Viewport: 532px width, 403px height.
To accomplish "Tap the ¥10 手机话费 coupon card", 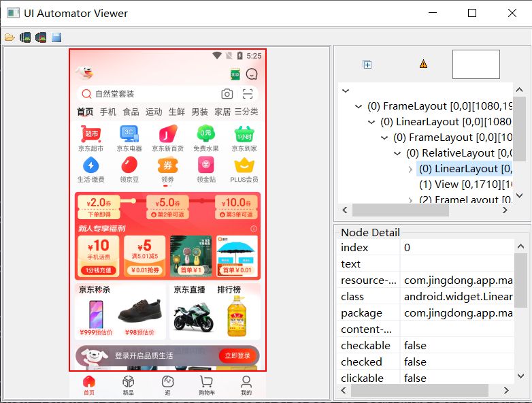I will (99, 256).
